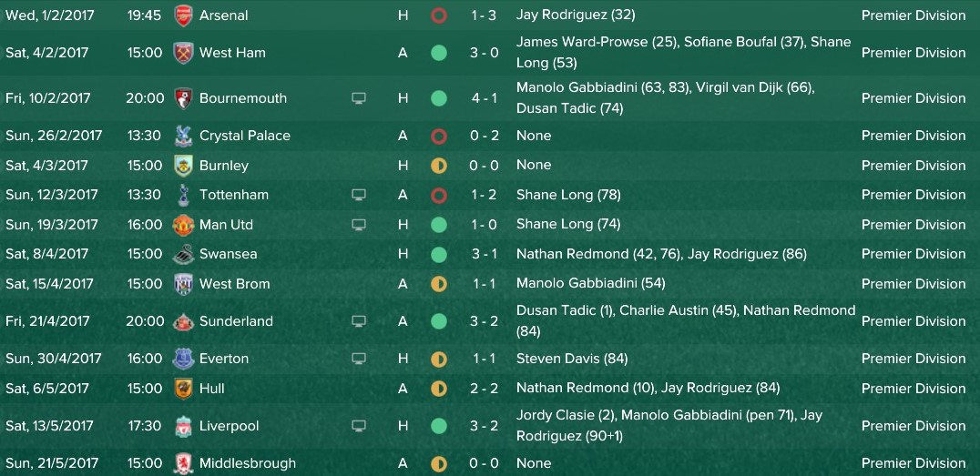The width and height of the screenshot is (980, 476).
Task: Select the Middlesbrough club crest
Action: coord(183,463)
